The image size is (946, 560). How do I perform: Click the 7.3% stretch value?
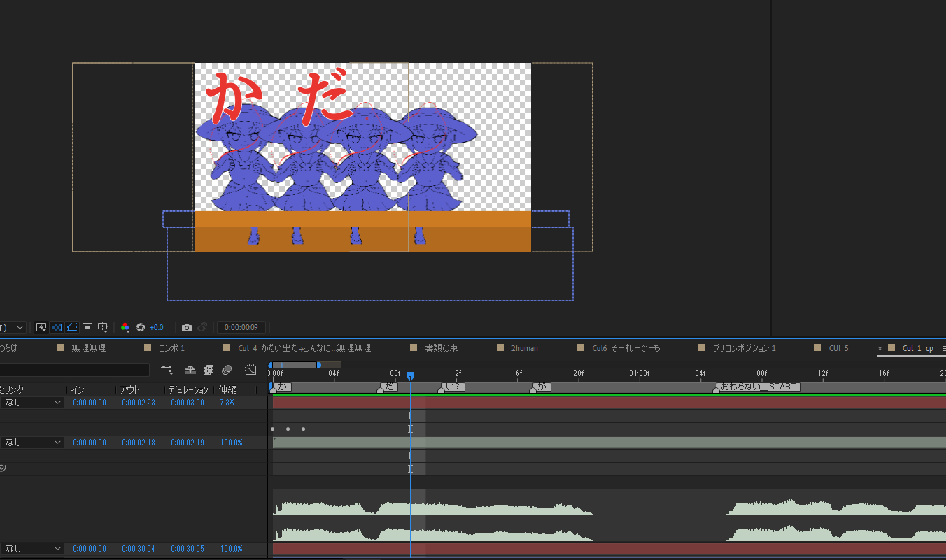227,403
